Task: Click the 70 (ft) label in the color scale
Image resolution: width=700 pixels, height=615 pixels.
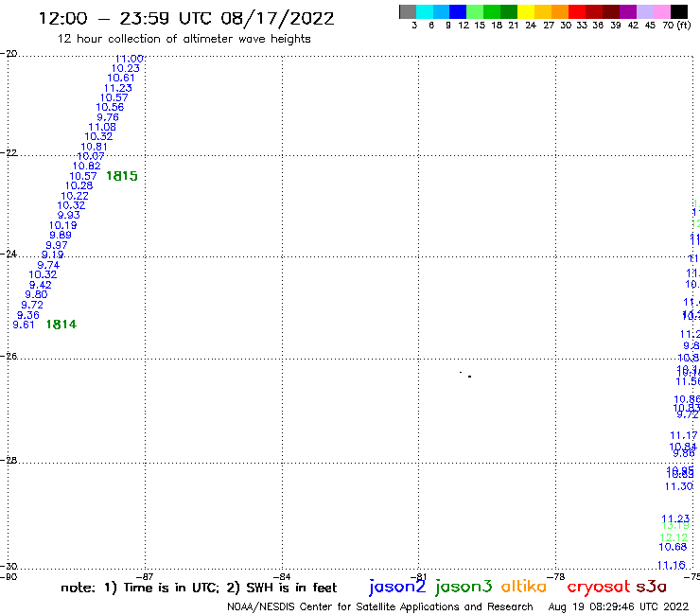Action: click(676, 26)
